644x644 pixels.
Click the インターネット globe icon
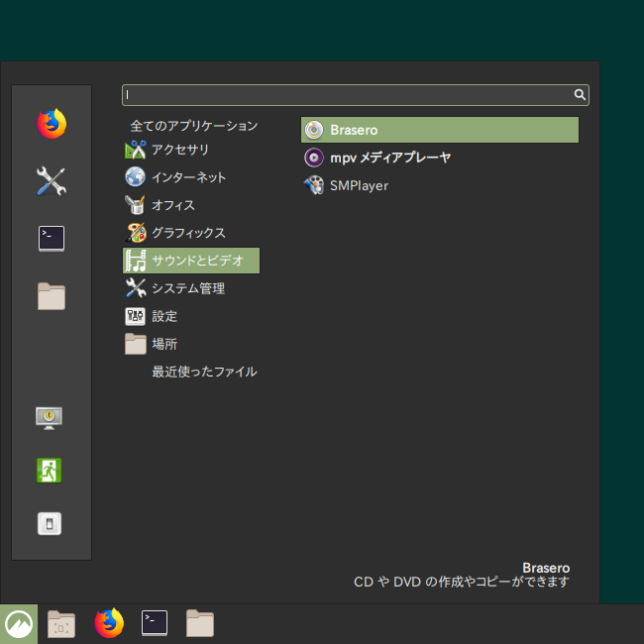[x=135, y=177]
